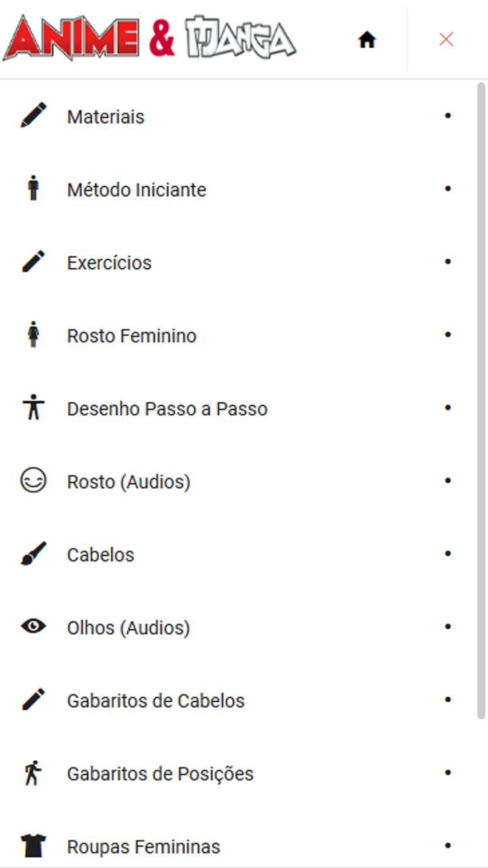Open the Gabaritos de Cabelos menu item

tap(155, 701)
